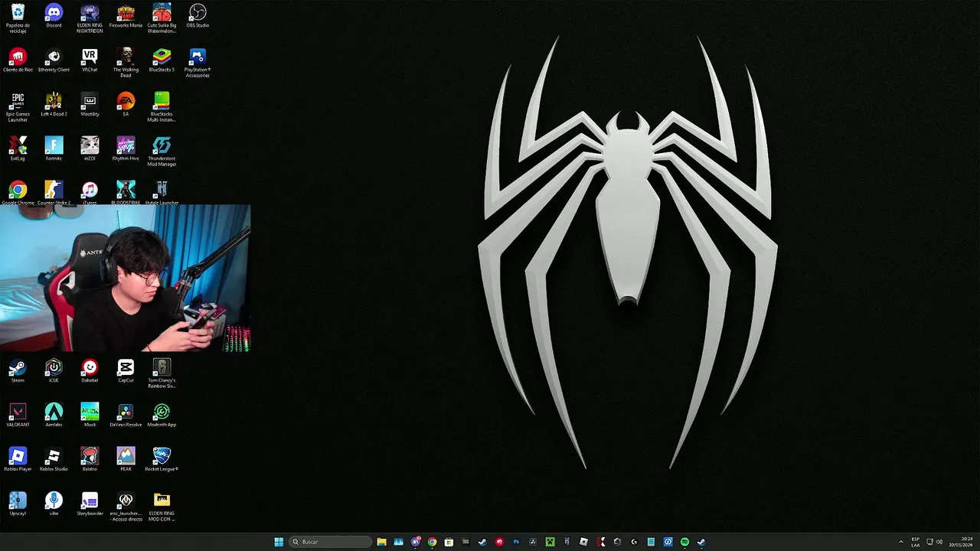Image resolution: width=980 pixels, height=551 pixels.
Task: Select the EA app desktop shortcut
Action: pos(126,104)
